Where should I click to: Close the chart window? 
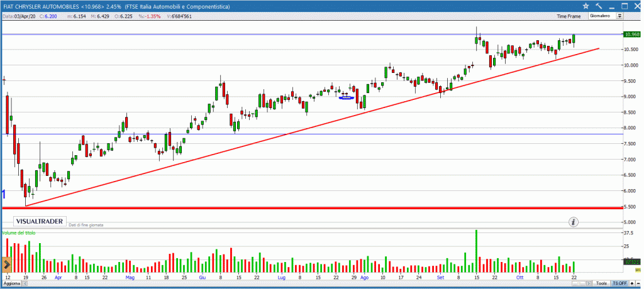(x=637, y=6)
